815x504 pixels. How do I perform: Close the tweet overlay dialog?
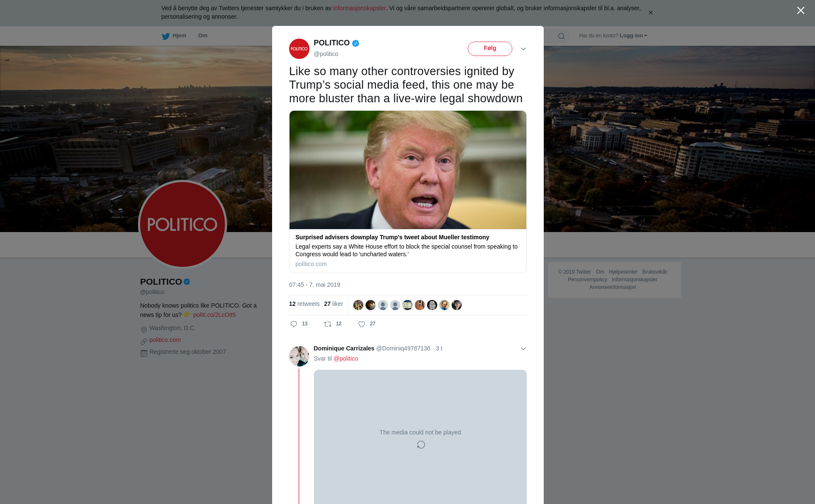(x=801, y=10)
